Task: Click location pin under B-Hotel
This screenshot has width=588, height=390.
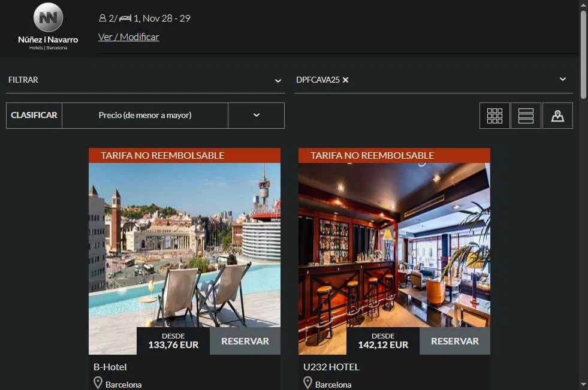Action: pos(98,383)
